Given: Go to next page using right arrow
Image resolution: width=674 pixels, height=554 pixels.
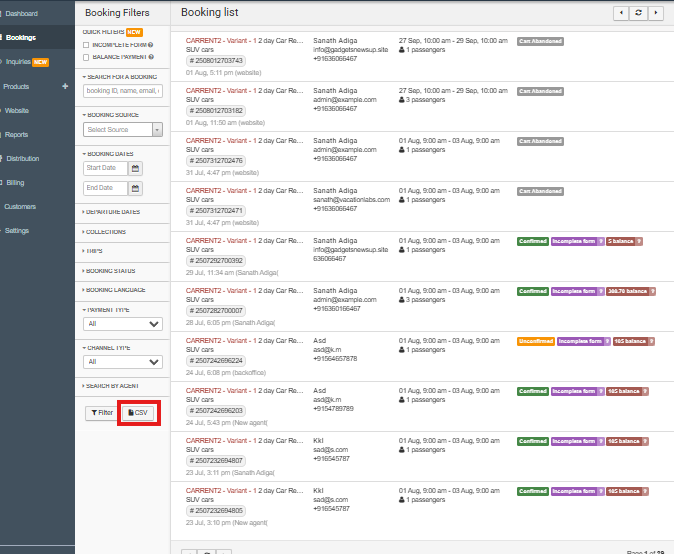Looking at the screenshot, I should click(656, 13).
